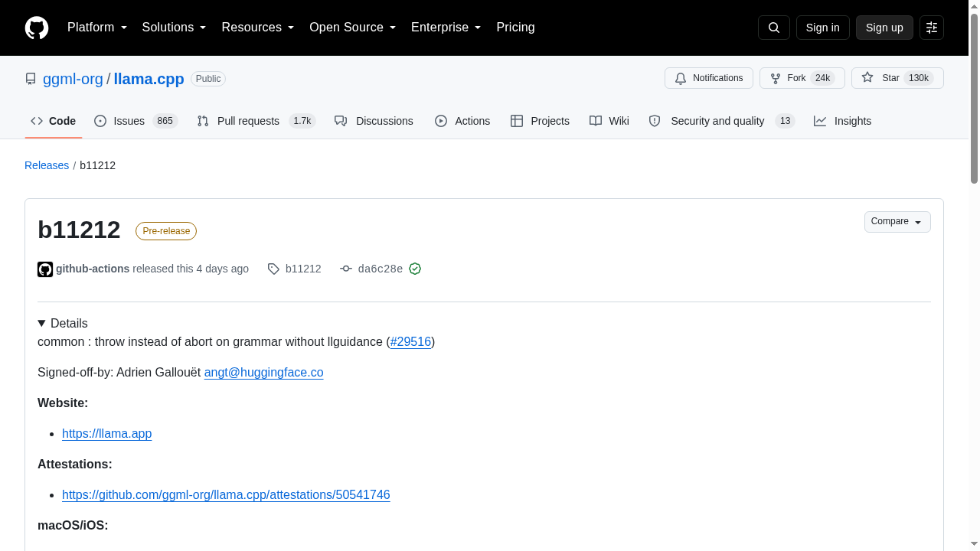Click the page vertical scrollbar thumb

[x=975, y=98]
